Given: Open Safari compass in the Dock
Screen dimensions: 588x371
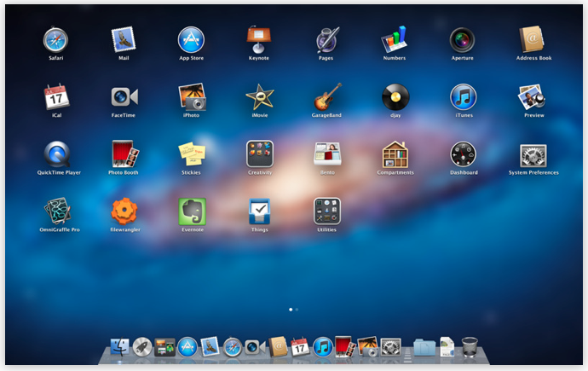Looking at the screenshot, I should point(233,347).
